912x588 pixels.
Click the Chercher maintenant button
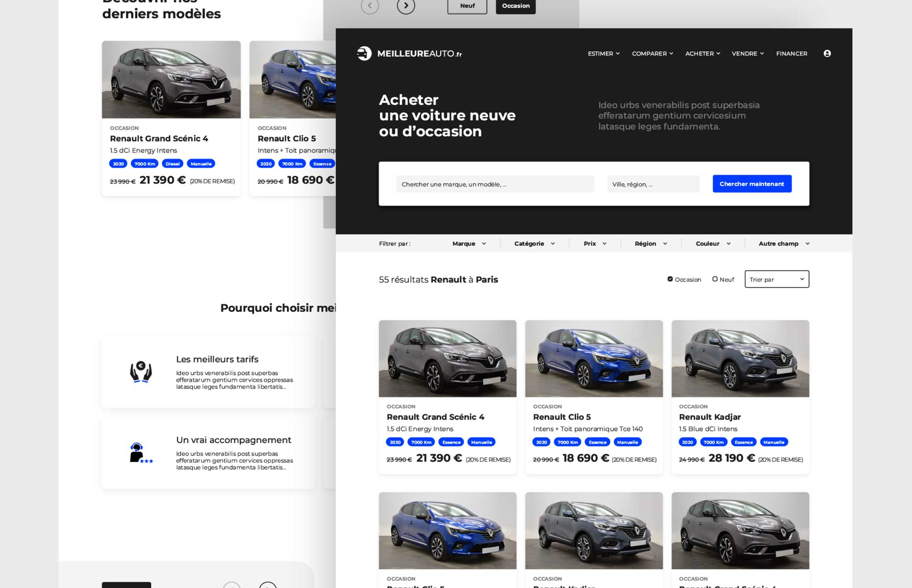coord(752,184)
